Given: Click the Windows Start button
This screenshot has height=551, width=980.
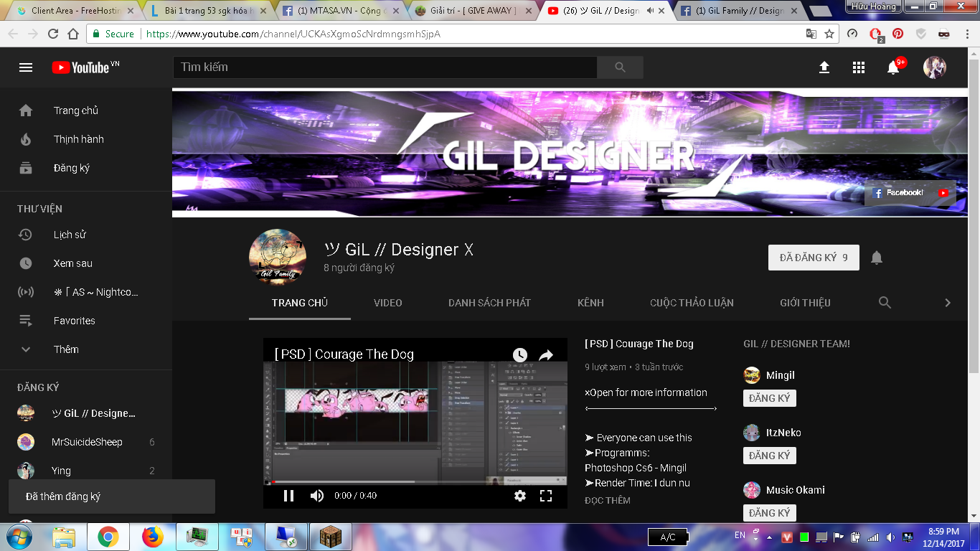Looking at the screenshot, I should [x=18, y=536].
